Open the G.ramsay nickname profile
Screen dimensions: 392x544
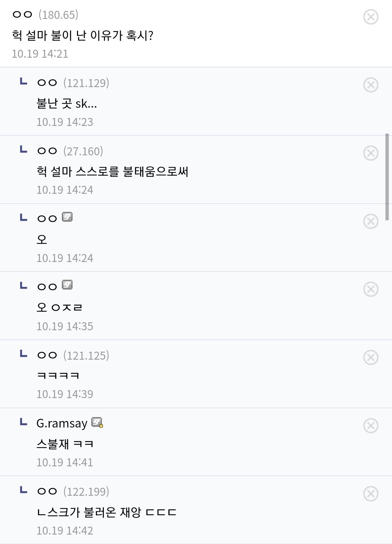point(62,424)
